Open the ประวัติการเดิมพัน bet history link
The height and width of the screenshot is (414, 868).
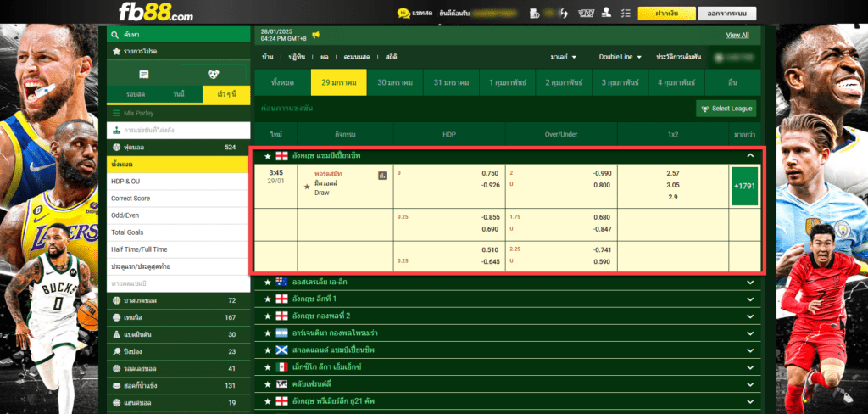tap(679, 57)
